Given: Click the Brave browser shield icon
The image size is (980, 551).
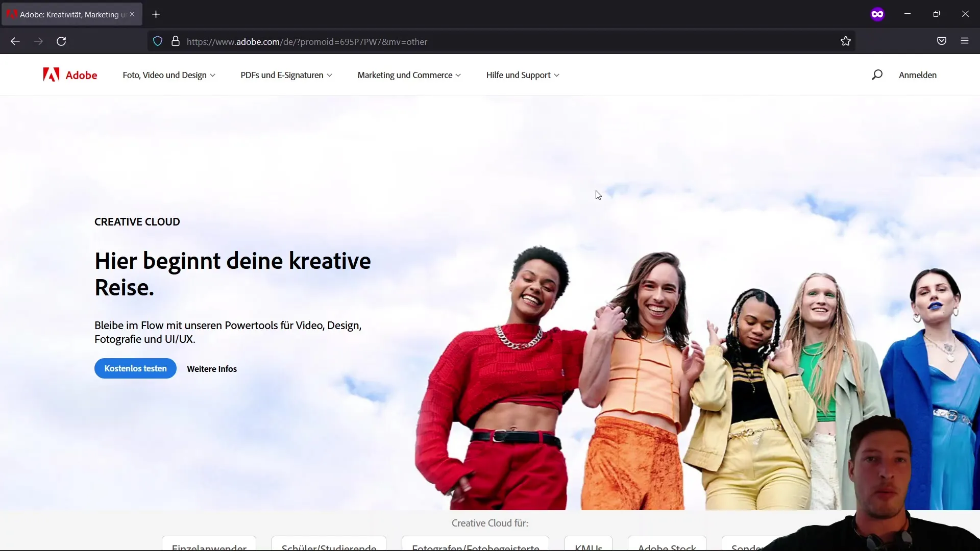Looking at the screenshot, I should [x=158, y=42].
